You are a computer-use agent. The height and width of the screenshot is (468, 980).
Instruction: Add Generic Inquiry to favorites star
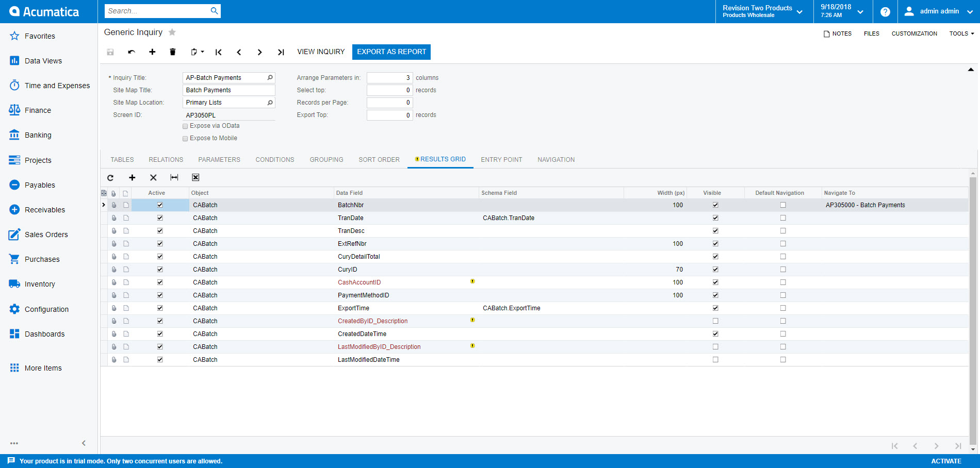pyautogui.click(x=172, y=32)
